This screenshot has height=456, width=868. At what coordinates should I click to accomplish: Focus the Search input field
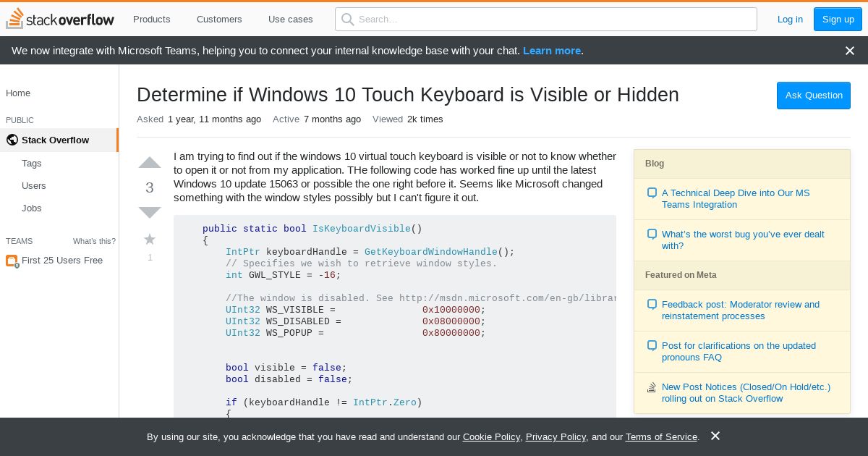point(546,20)
